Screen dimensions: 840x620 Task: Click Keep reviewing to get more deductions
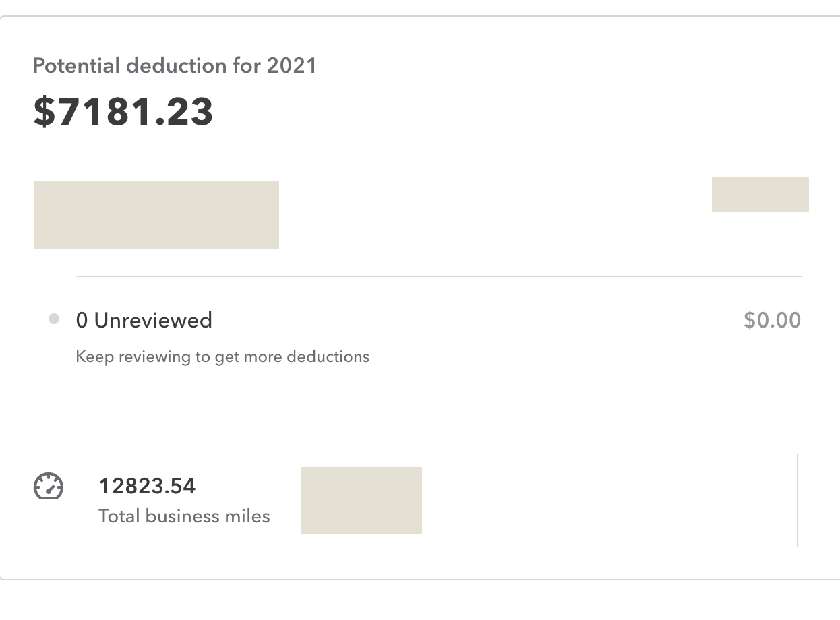[222, 356]
